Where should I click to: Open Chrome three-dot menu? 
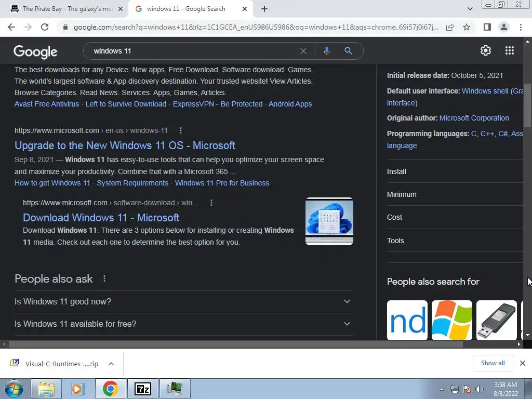(x=521, y=27)
